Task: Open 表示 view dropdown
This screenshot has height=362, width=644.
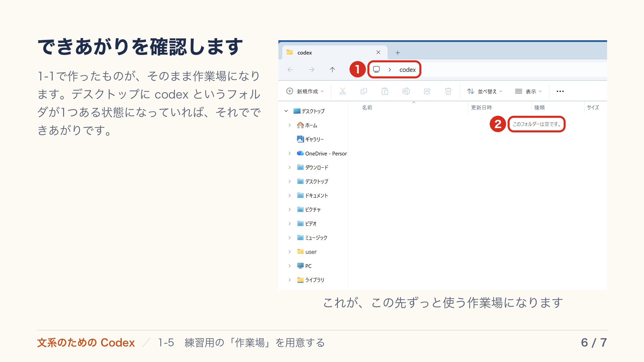Action: tap(528, 91)
